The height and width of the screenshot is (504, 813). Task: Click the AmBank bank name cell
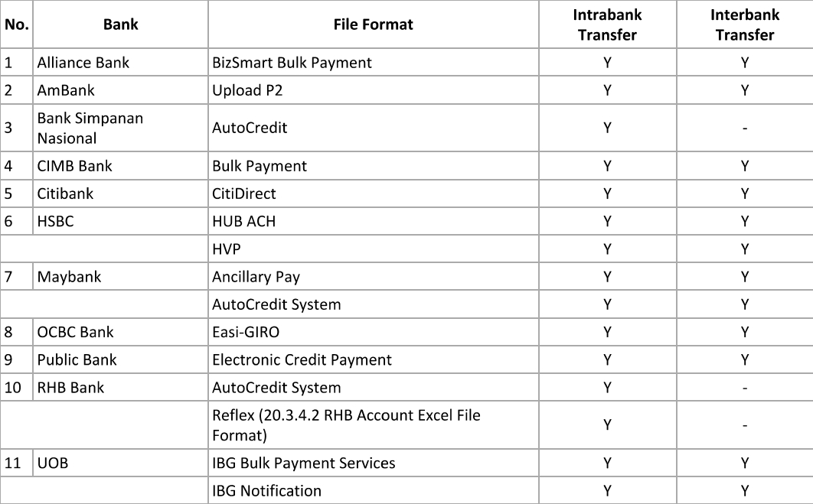66,90
